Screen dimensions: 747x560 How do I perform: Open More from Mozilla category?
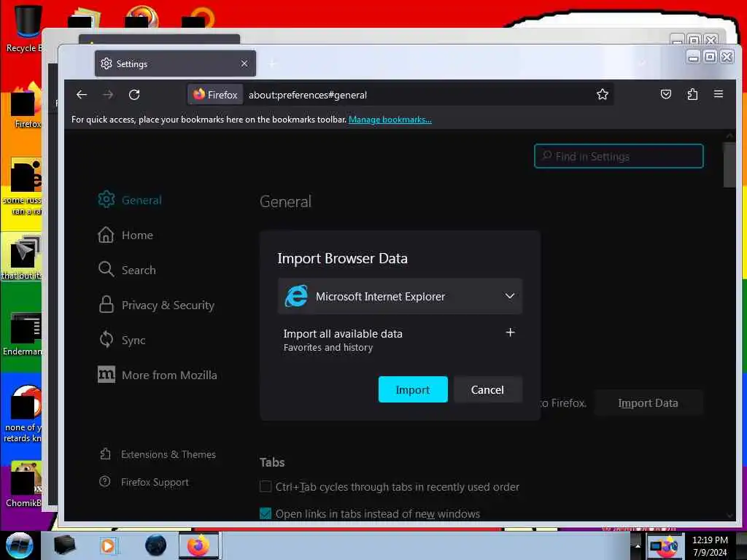(x=158, y=375)
